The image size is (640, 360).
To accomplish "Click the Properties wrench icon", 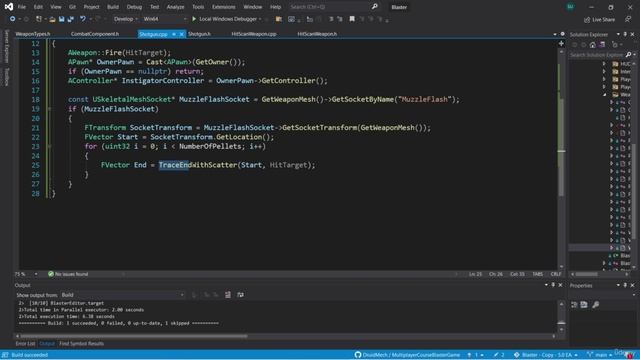I will point(596,304).
